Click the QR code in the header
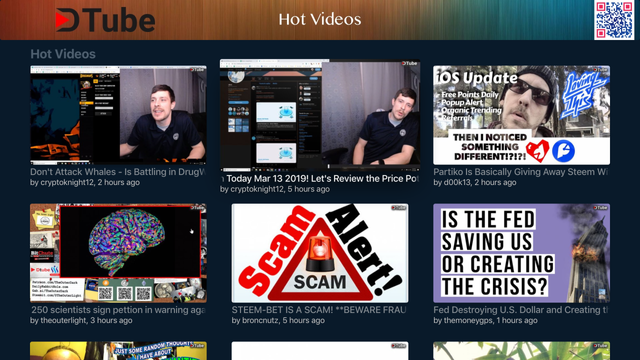640x360 pixels. click(614, 20)
